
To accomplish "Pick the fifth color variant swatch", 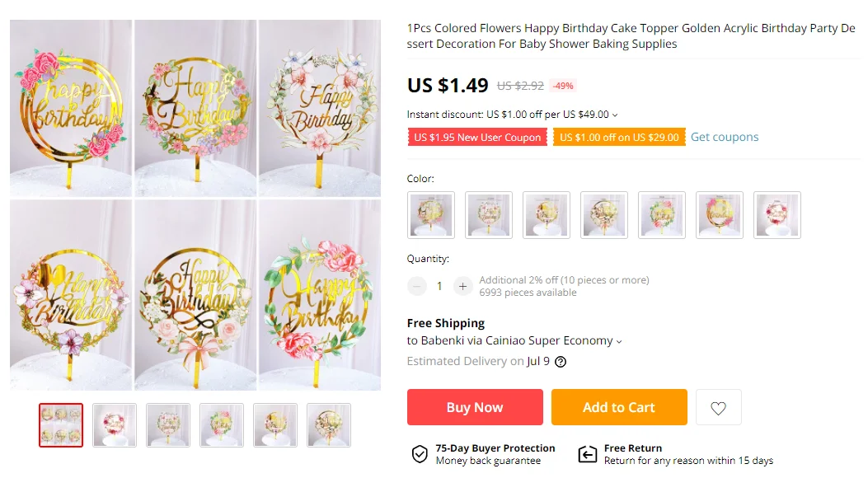I will 662,215.
